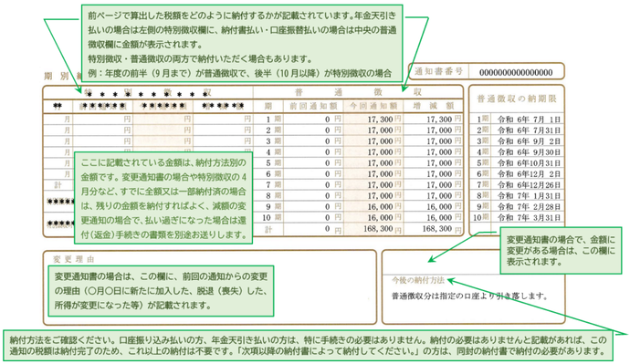630x364 pixels.
Task: Click the deadline 令和7年1月31日
Action: pyautogui.click(x=529, y=196)
